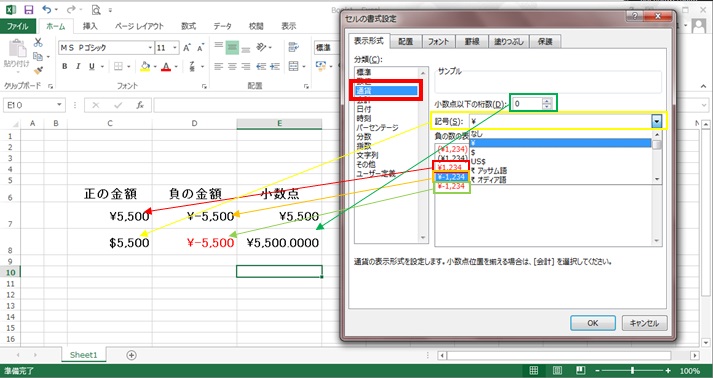This screenshot has height=378, width=713.
Task: Switch to the 塗りつぶし tab in dialog
Action: [x=509, y=41]
